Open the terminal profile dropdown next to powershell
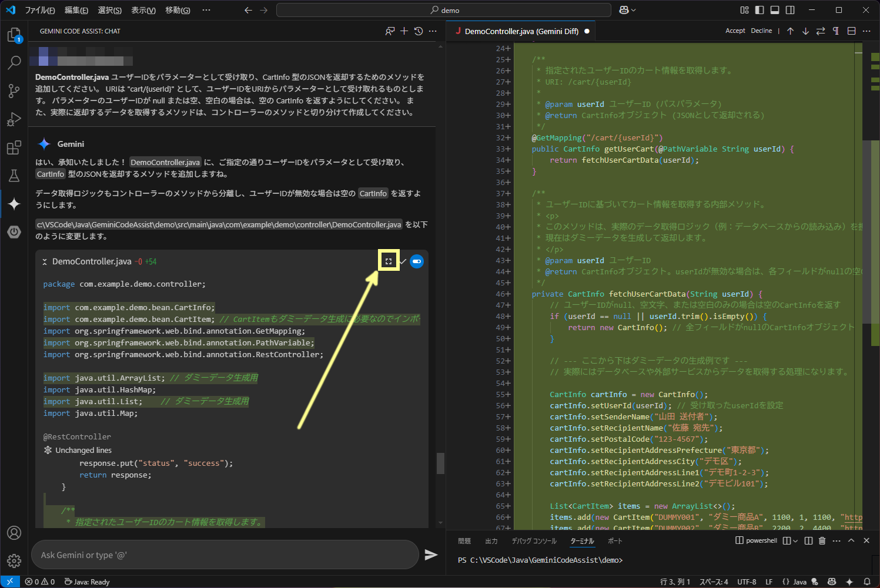This screenshot has width=880, height=588. [795, 540]
